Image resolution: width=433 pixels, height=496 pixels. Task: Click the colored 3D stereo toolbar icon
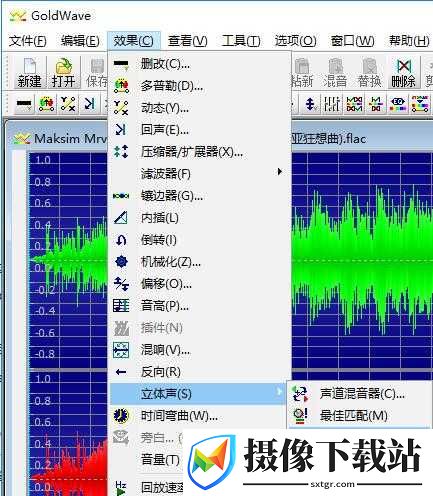coord(398,104)
